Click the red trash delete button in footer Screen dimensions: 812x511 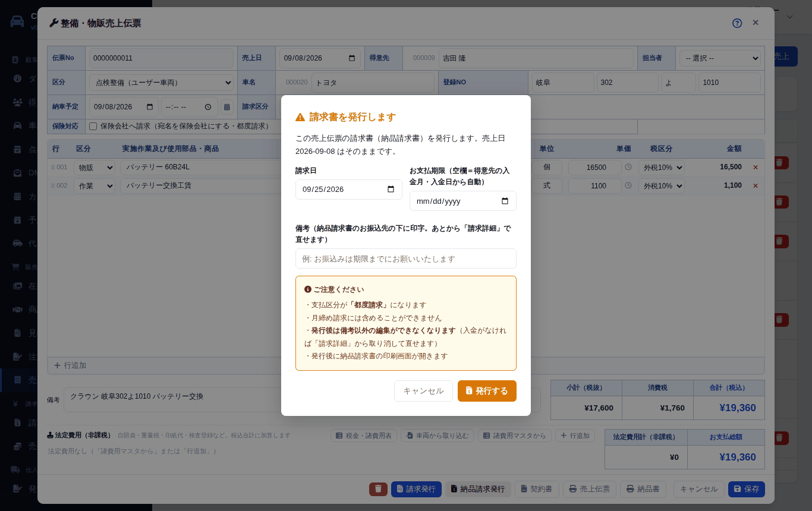pyautogui.click(x=378, y=489)
